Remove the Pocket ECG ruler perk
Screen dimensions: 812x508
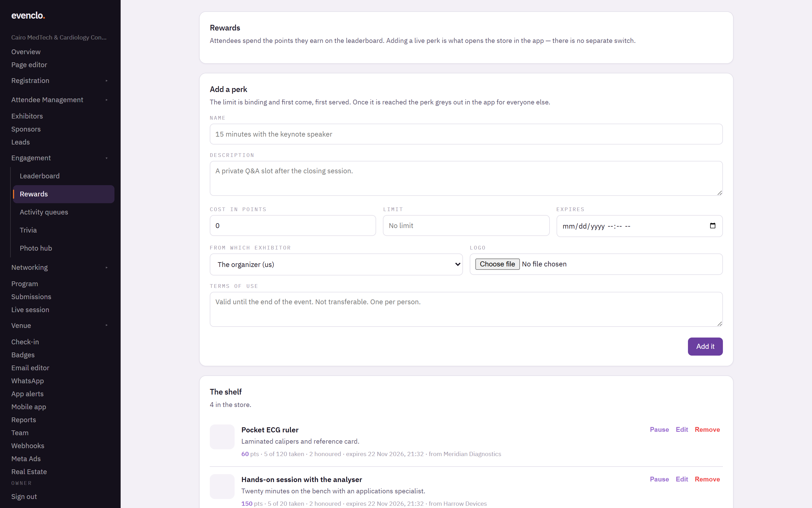pyautogui.click(x=707, y=429)
